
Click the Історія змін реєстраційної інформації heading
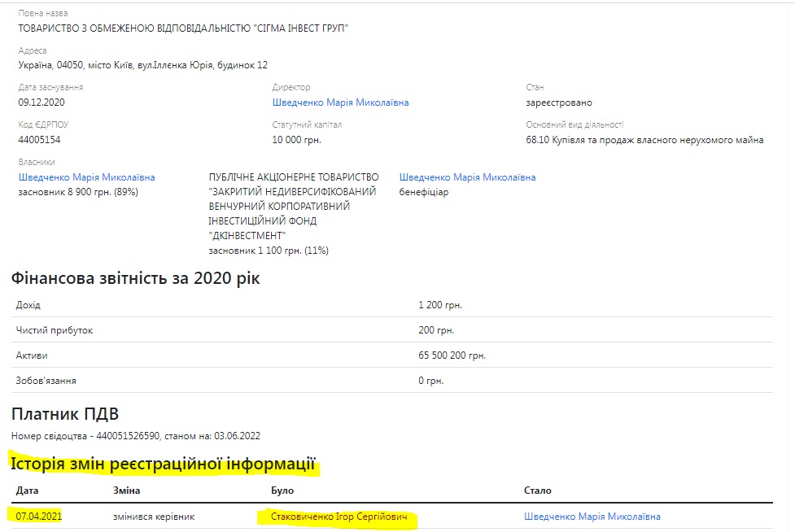point(163,465)
